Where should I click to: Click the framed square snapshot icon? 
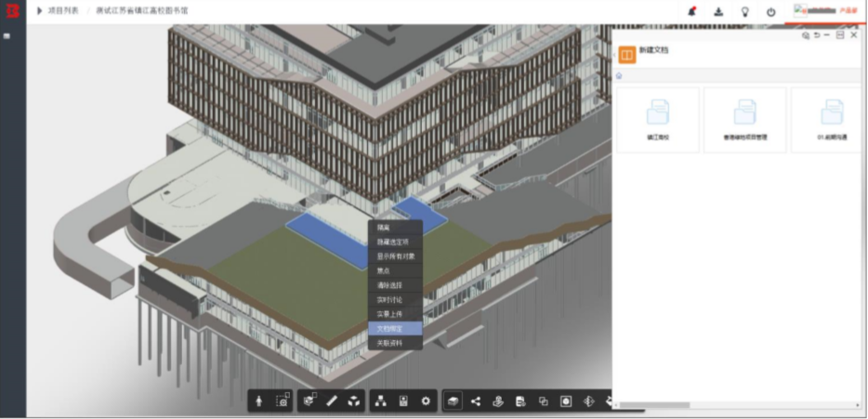tap(566, 401)
